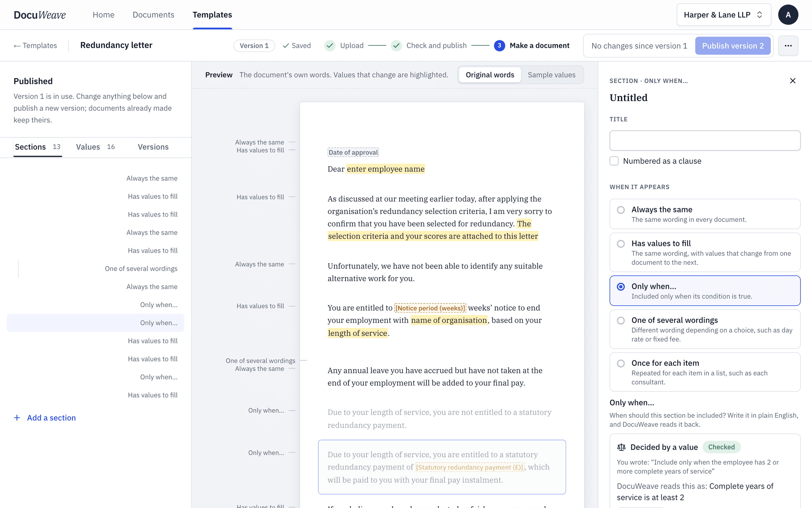Open the Version 1 pill
The image size is (812, 508).
pyautogui.click(x=254, y=45)
